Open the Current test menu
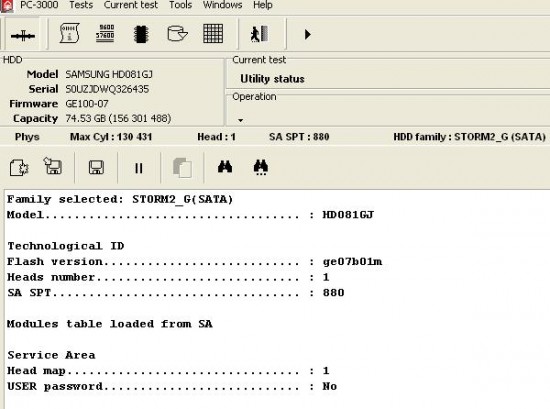 130,5
